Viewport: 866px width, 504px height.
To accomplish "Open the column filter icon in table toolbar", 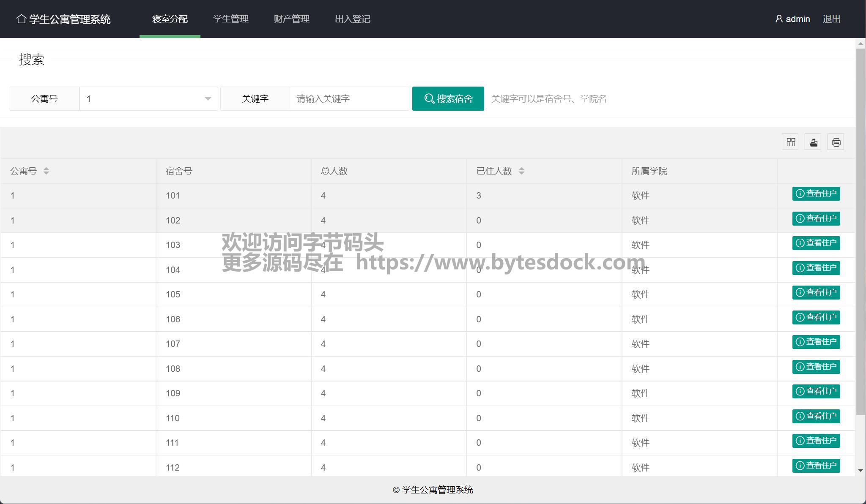I will 790,142.
